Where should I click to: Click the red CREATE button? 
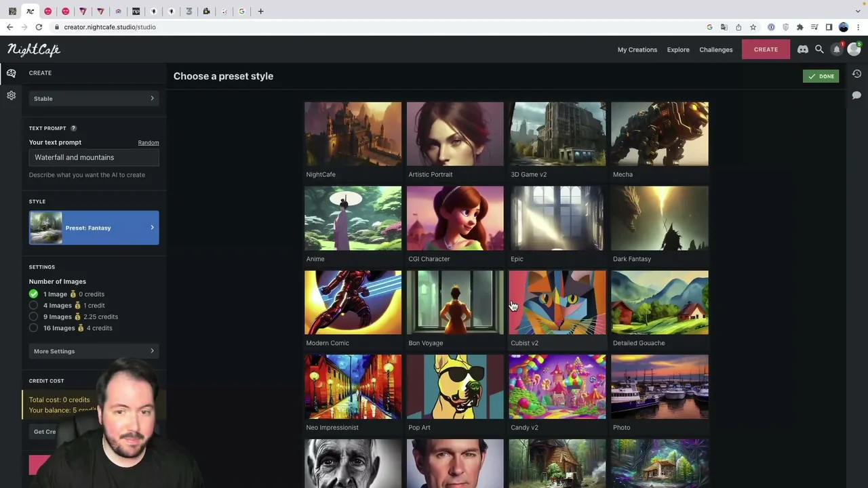pyautogui.click(x=766, y=49)
